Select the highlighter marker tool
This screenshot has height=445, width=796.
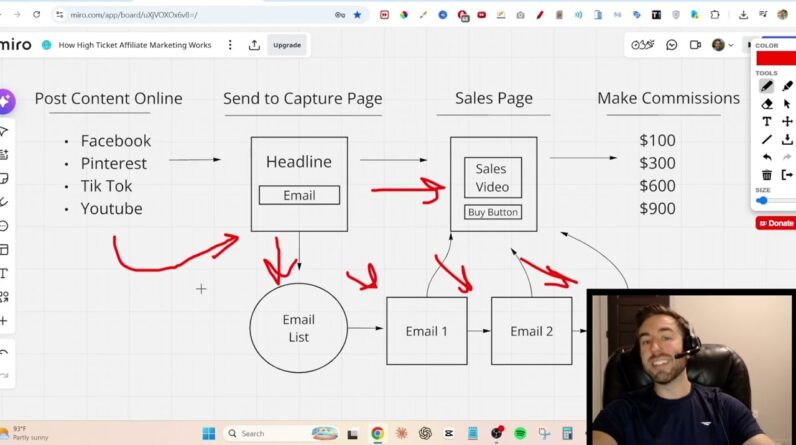pyautogui.click(x=787, y=86)
